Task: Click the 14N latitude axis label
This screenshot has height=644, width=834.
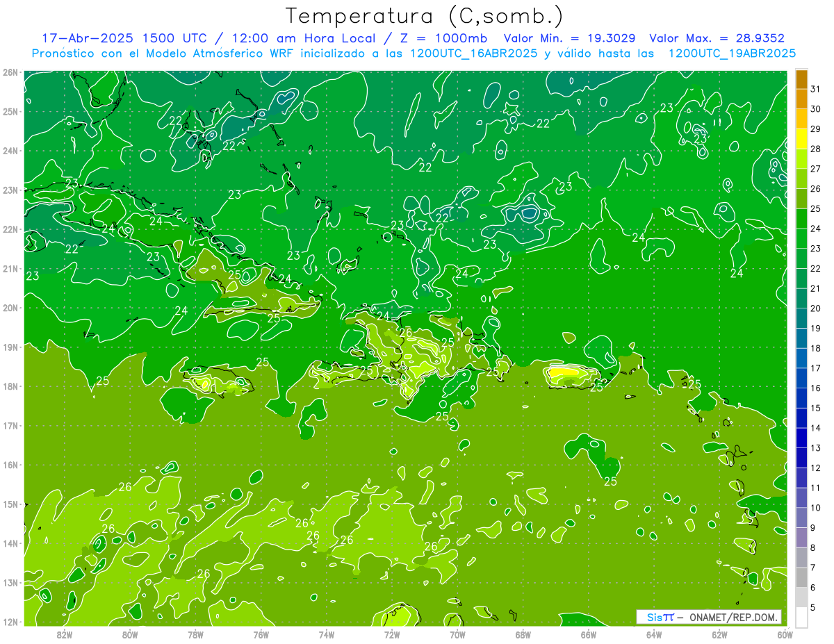Action: [x=10, y=543]
